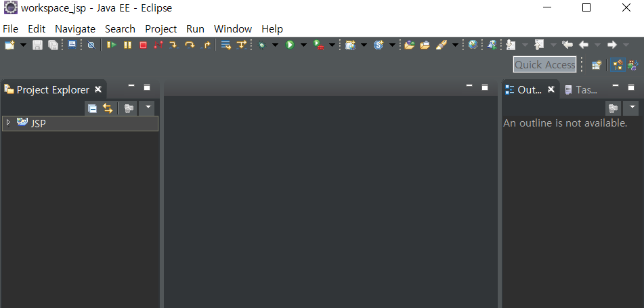This screenshot has width=644, height=308.
Task: Open Outline view menu dropdown arrow
Action: [x=631, y=108]
